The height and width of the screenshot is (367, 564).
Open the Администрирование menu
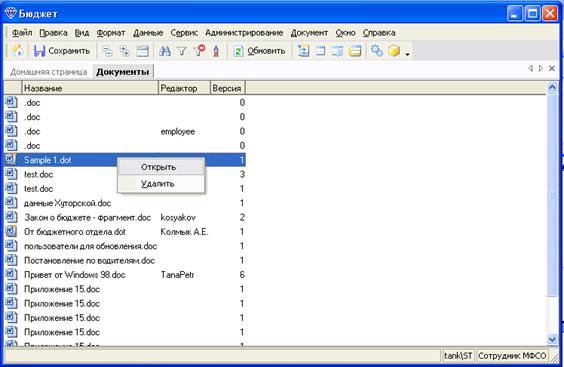coord(244,33)
